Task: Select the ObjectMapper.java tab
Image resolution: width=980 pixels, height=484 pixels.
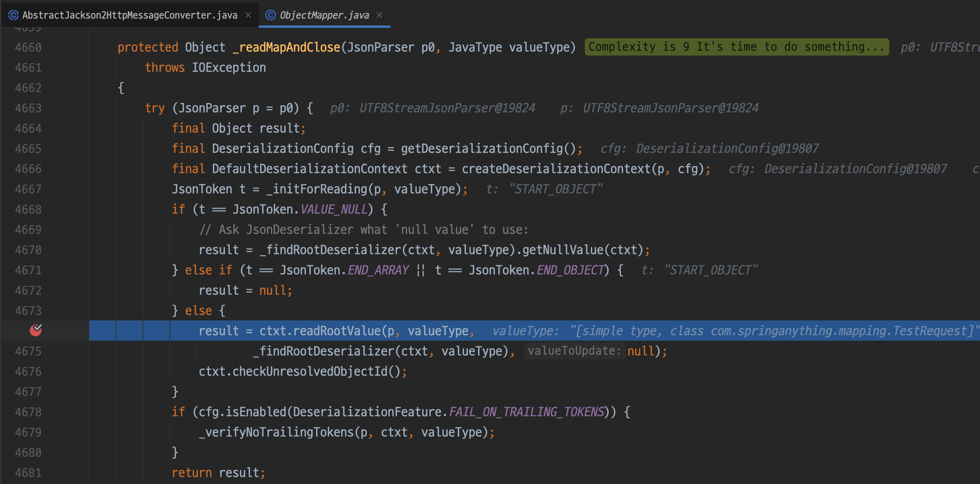Action: 324,15
